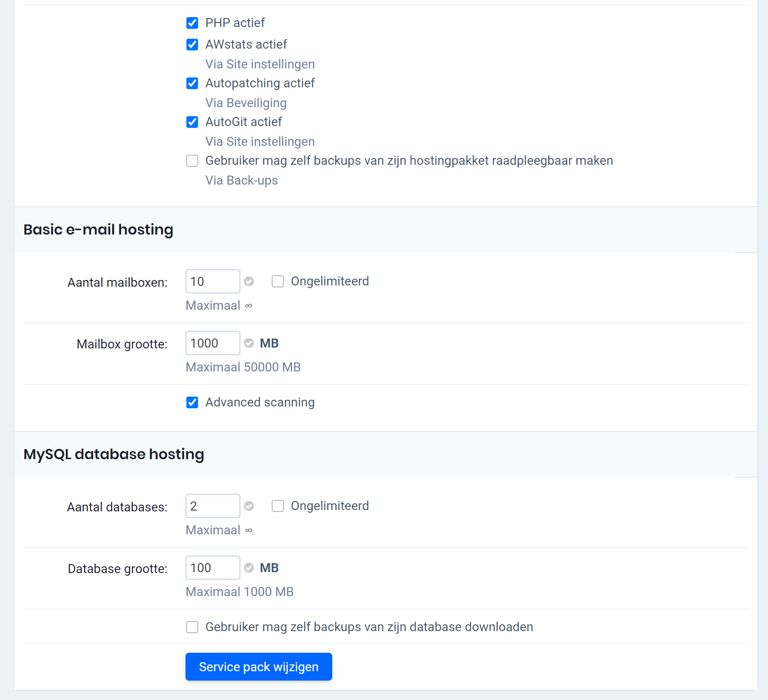
Task: Select the Aantal mailboxen input field
Action: coord(212,281)
